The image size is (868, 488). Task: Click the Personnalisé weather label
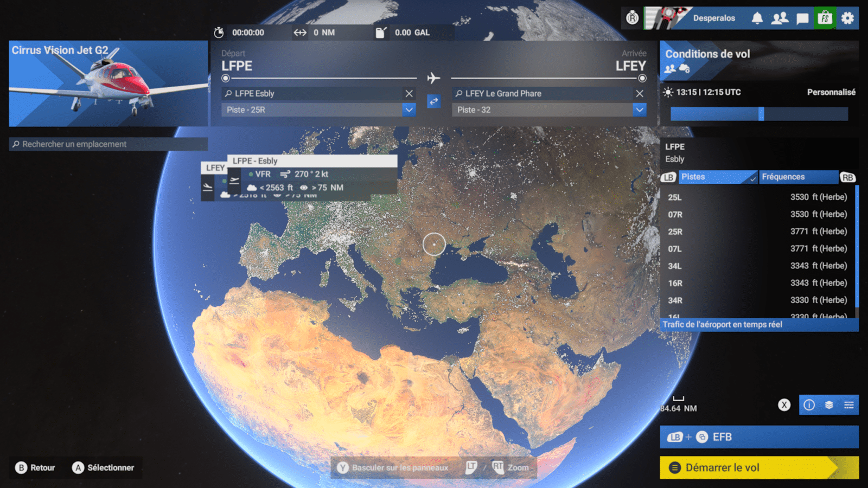pyautogui.click(x=831, y=92)
